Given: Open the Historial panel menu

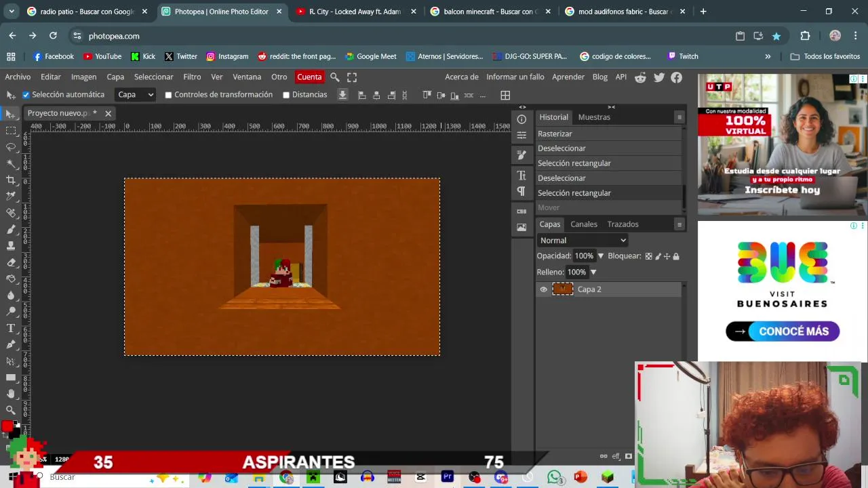Looking at the screenshot, I should tap(679, 117).
